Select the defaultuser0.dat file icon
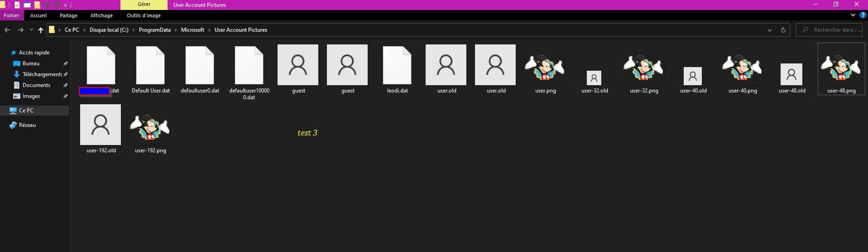868x252 pixels. click(x=200, y=65)
